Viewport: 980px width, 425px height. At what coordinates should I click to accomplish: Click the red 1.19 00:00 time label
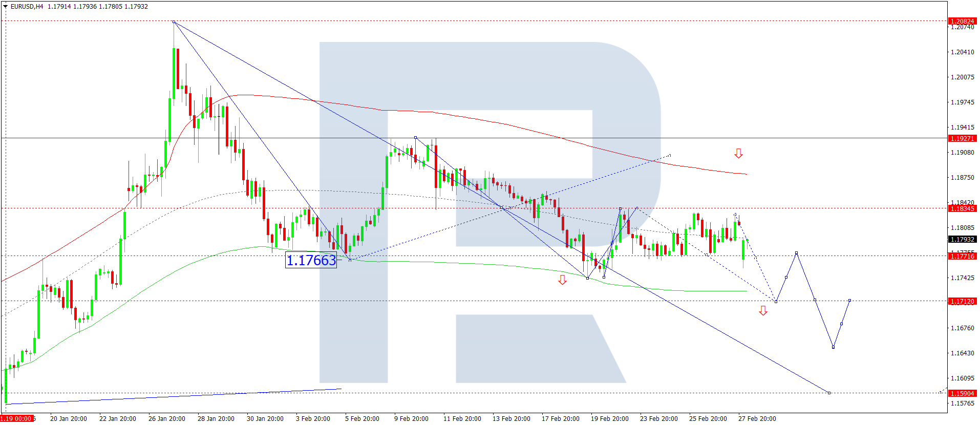(16, 418)
